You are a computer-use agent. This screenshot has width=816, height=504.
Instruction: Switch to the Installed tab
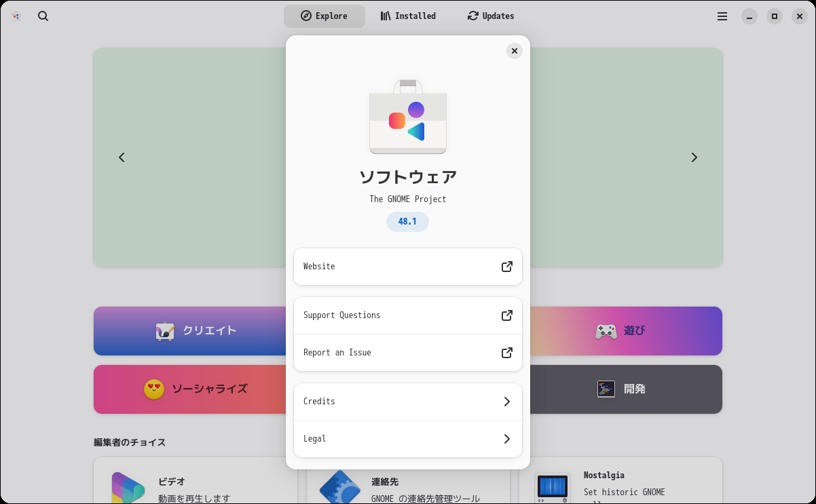[x=408, y=16]
